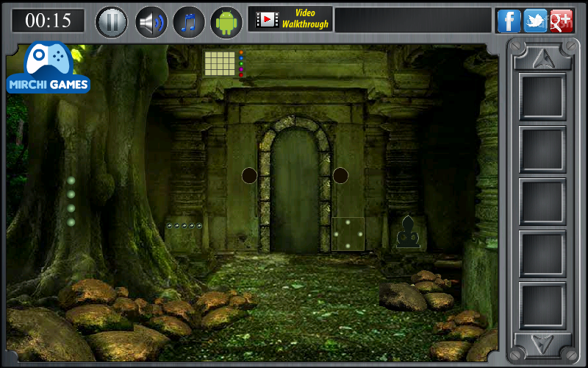Click the left round hole beside door
588x368 pixels.
[249, 175]
